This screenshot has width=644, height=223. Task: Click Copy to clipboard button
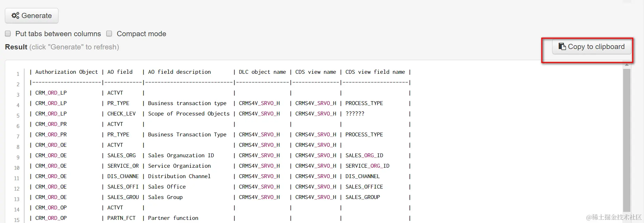point(591,47)
